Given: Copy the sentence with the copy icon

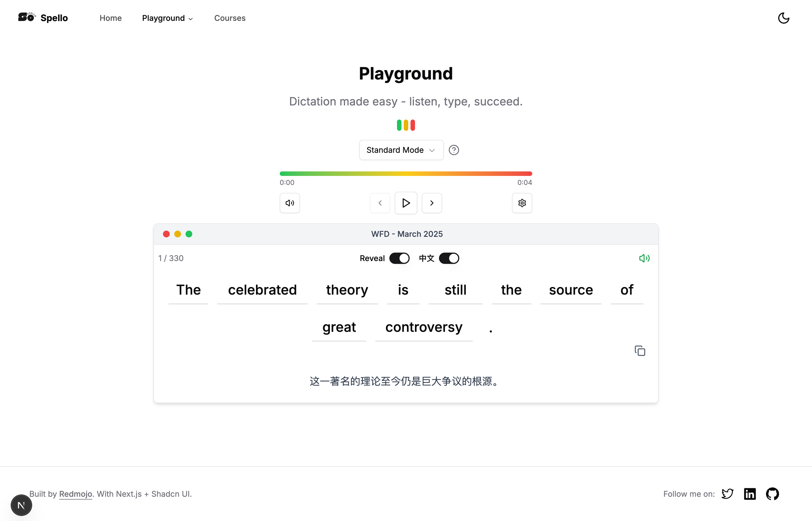Looking at the screenshot, I should point(640,351).
